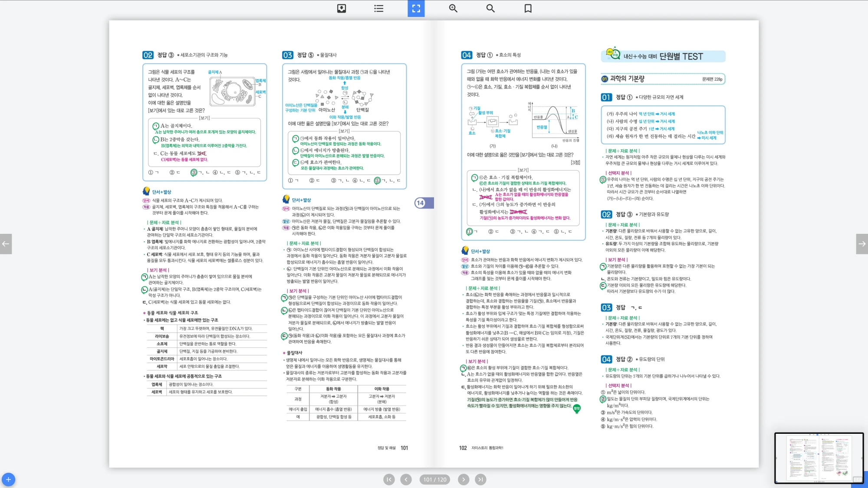Toggle the fullscreen mode button

pyautogui.click(x=416, y=8)
